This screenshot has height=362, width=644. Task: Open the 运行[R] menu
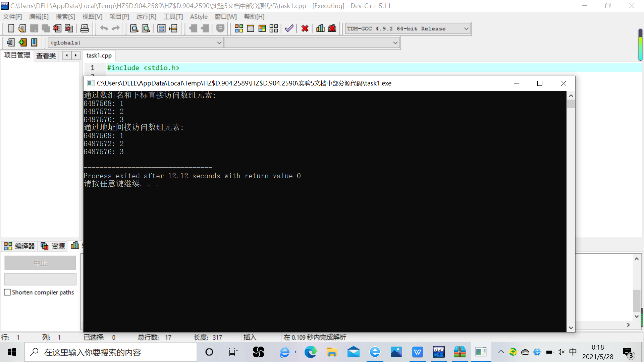click(x=146, y=17)
